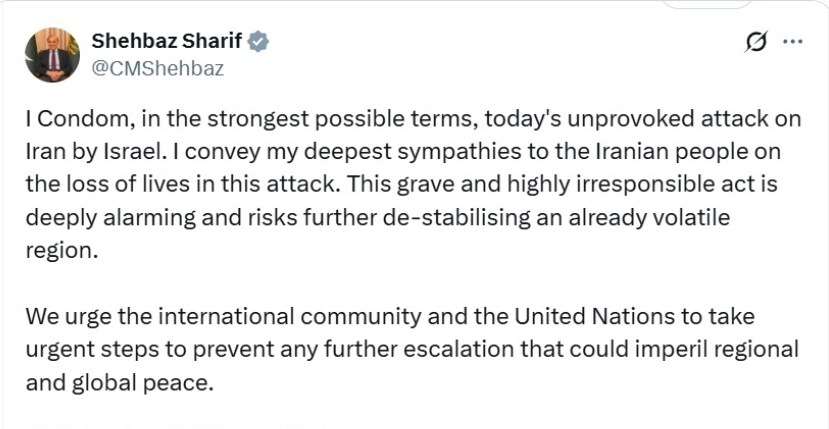Click the blue verified badge
Screen dimensions: 829x429
258,41
